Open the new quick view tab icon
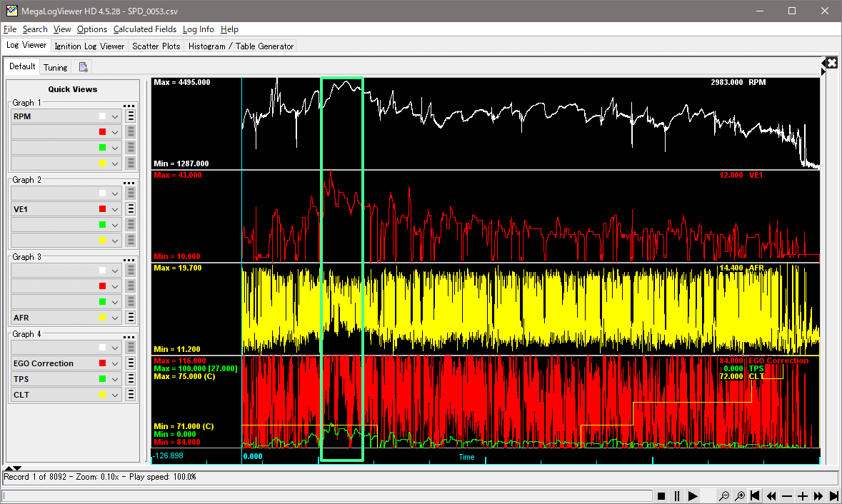 tap(84, 67)
